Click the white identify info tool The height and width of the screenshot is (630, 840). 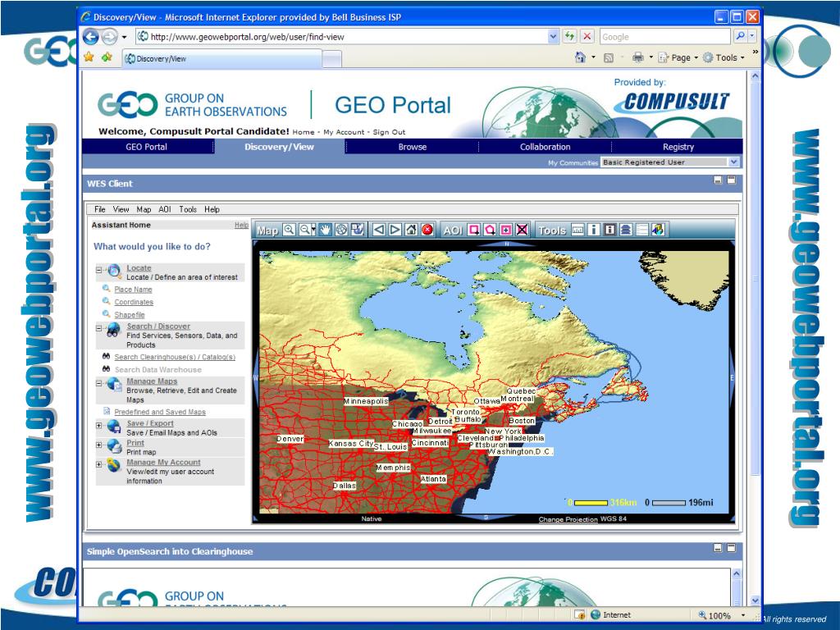[x=594, y=230]
